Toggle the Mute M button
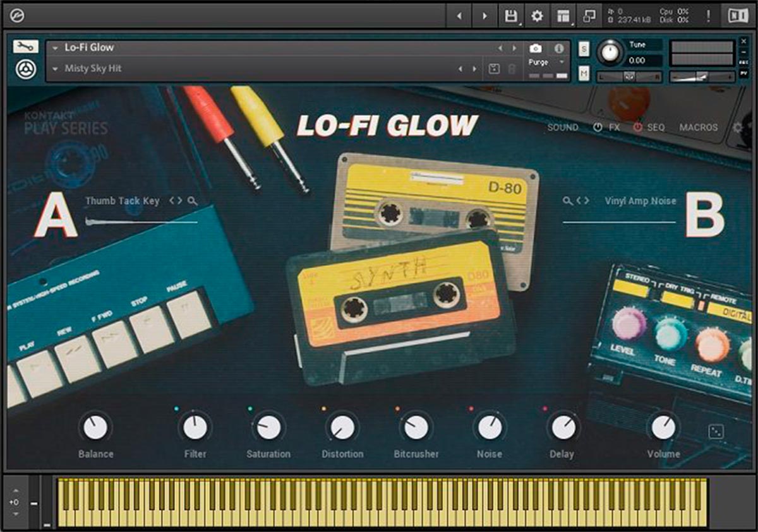758x532 pixels. [584, 74]
